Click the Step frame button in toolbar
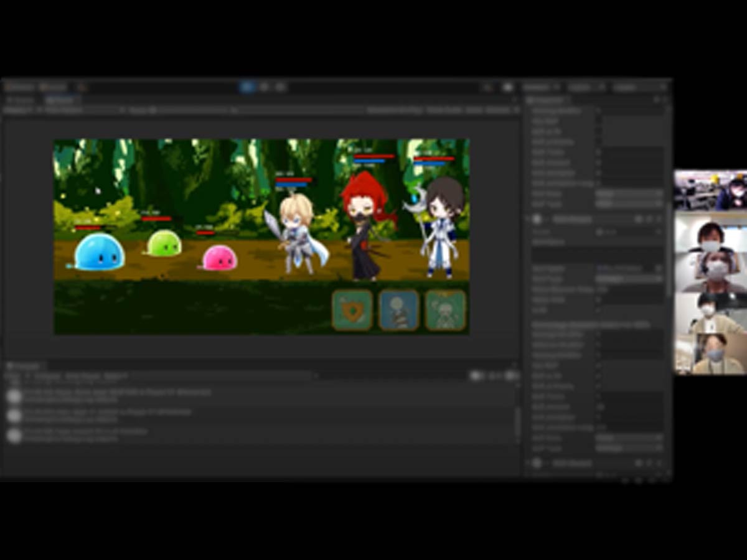747x560 pixels. (x=281, y=87)
